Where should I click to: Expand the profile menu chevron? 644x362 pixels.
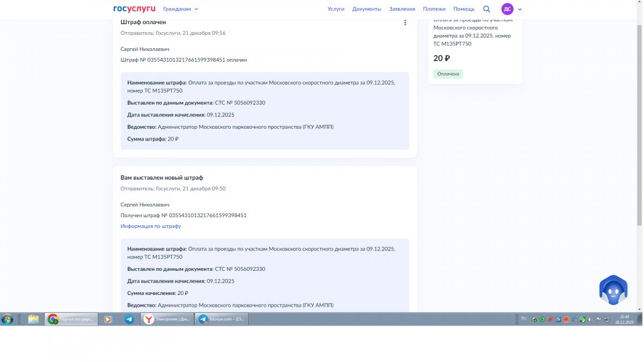(x=520, y=9)
